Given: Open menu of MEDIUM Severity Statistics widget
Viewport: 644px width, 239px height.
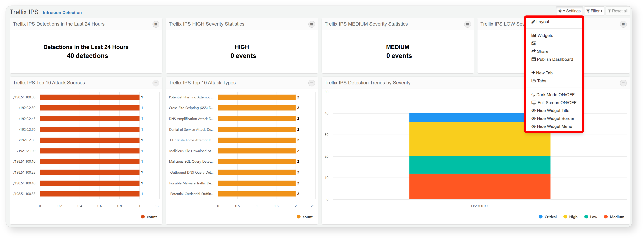Looking at the screenshot, I should pos(467,24).
